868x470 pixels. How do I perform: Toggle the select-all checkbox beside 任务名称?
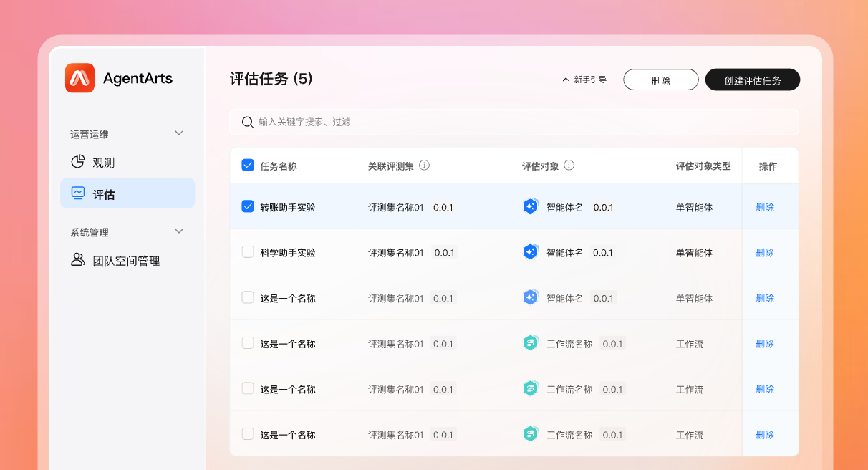pyautogui.click(x=248, y=166)
